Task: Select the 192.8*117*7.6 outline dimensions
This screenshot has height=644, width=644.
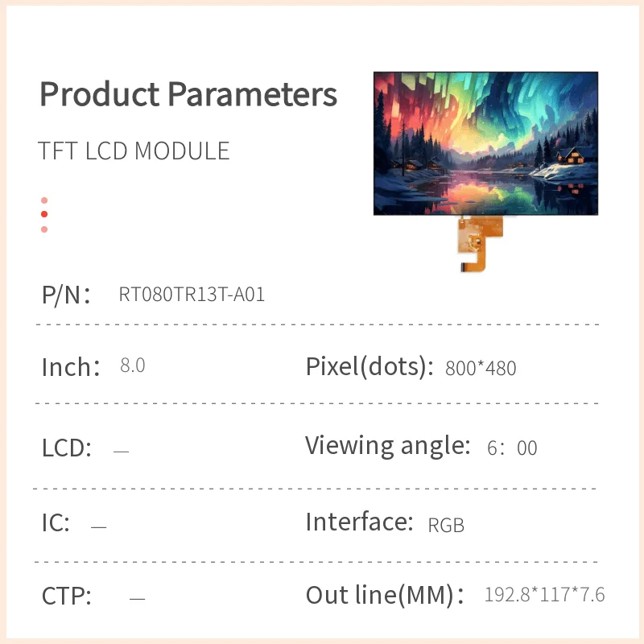Action: (x=544, y=596)
